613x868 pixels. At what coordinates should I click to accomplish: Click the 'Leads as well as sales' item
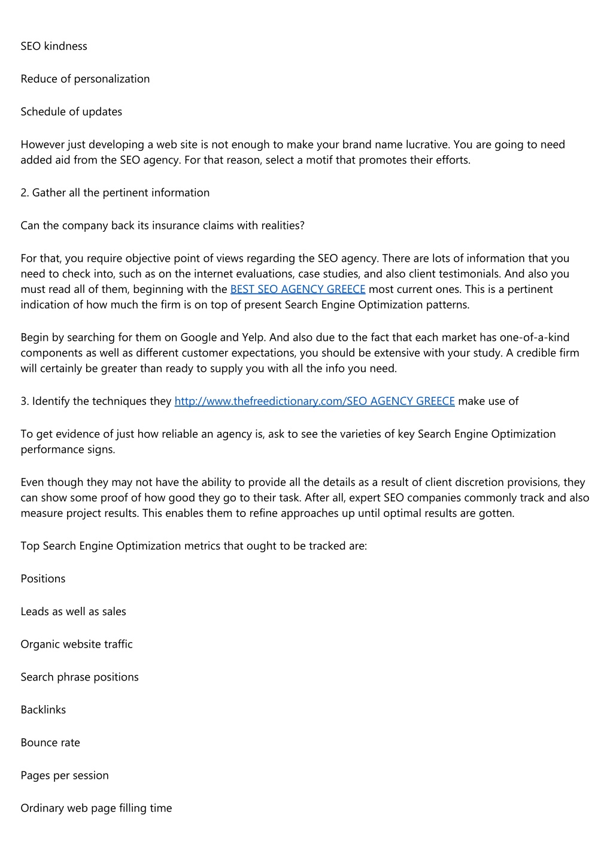[73, 612]
